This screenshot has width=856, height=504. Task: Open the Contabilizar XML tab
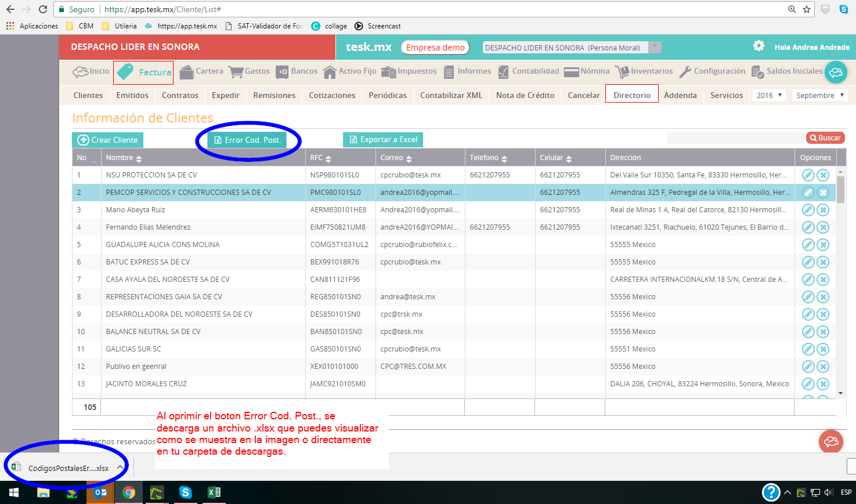(451, 95)
